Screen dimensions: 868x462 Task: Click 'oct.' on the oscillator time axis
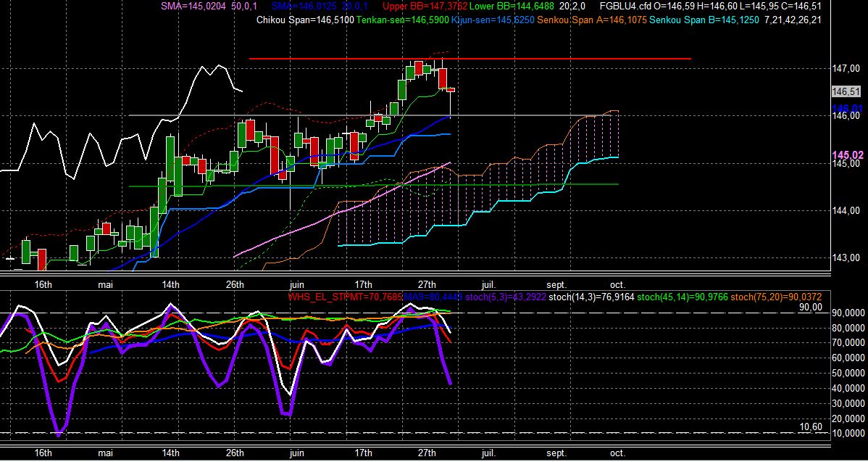coord(618,453)
